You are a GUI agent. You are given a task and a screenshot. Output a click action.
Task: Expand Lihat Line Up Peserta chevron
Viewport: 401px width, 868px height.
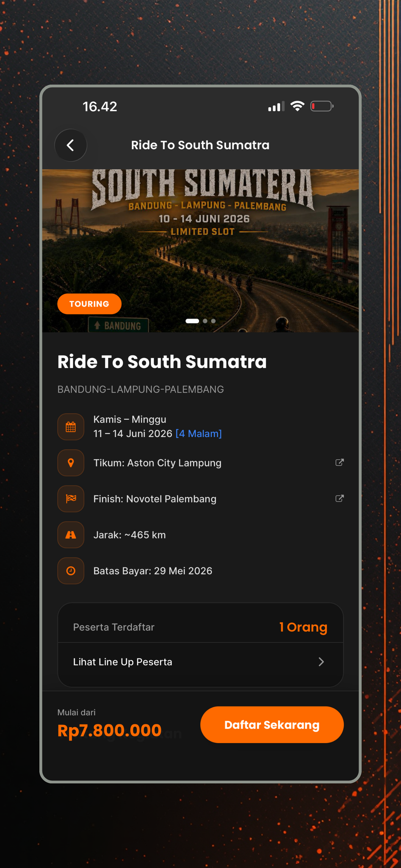321,662
